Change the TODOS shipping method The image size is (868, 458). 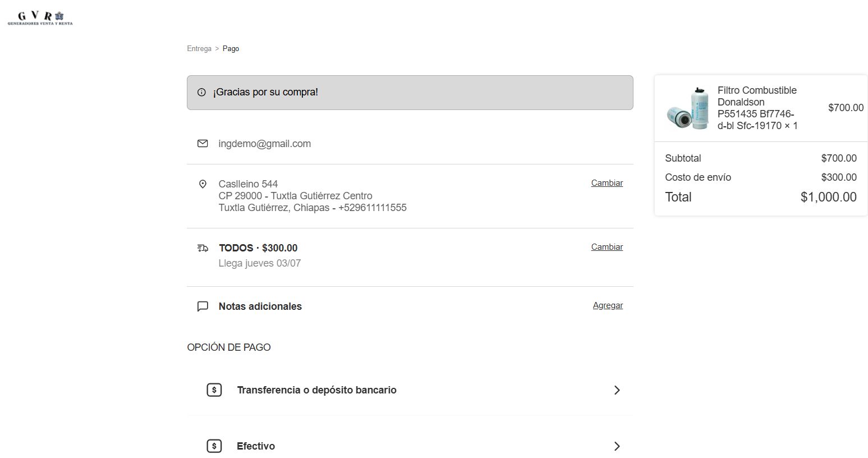pyautogui.click(x=607, y=247)
